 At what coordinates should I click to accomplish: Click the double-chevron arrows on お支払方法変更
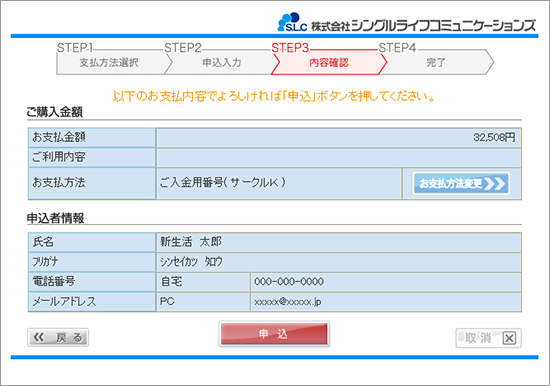[494, 183]
